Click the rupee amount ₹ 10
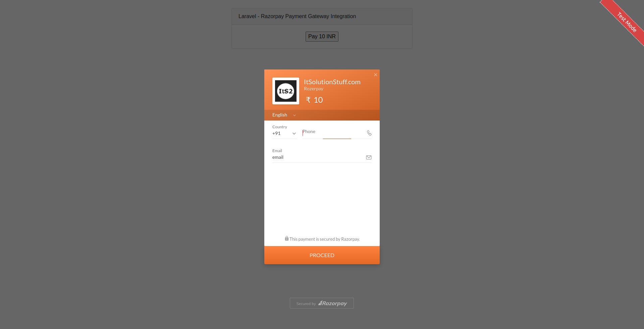The width and height of the screenshot is (644, 329). (314, 100)
